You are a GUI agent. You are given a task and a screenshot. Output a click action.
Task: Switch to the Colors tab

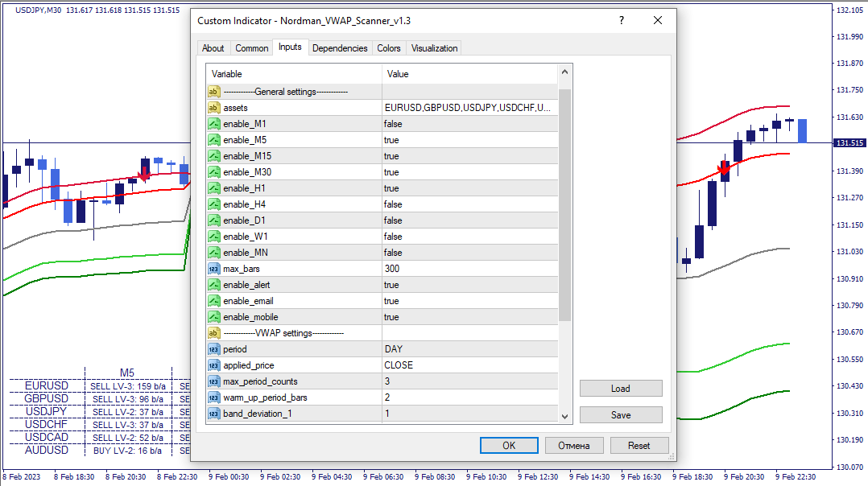coord(389,47)
